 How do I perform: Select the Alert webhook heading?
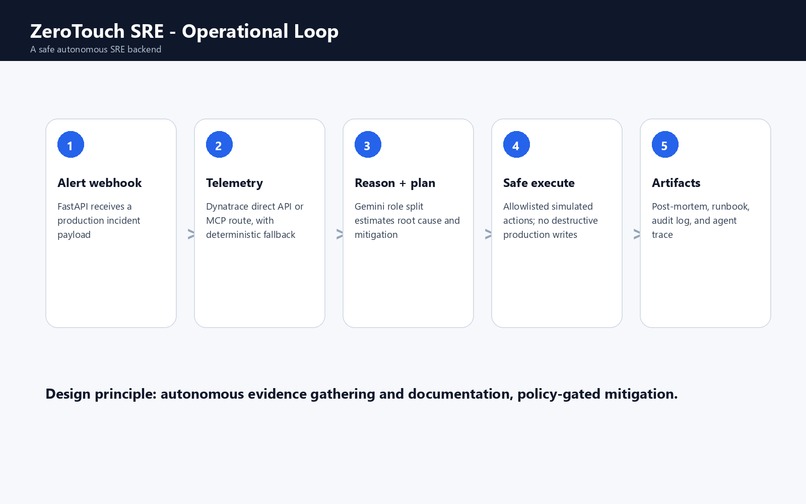click(99, 183)
